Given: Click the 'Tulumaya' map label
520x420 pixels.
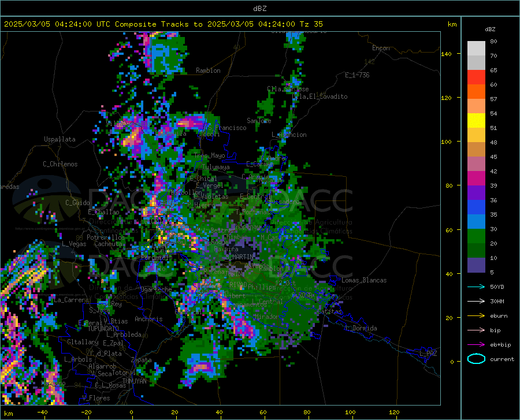Looking at the screenshot, I should pyautogui.click(x=216, y=167).
